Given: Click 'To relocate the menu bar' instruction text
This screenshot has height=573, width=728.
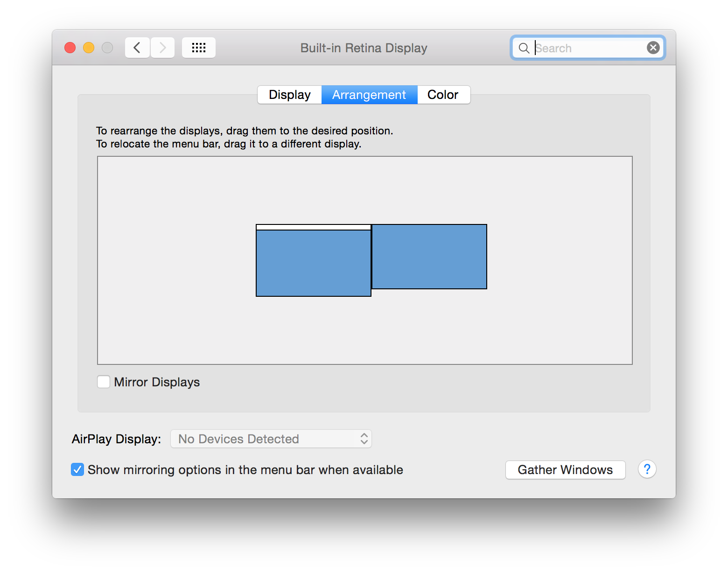Looking at the screenshot, I should (x=229, y=144).
